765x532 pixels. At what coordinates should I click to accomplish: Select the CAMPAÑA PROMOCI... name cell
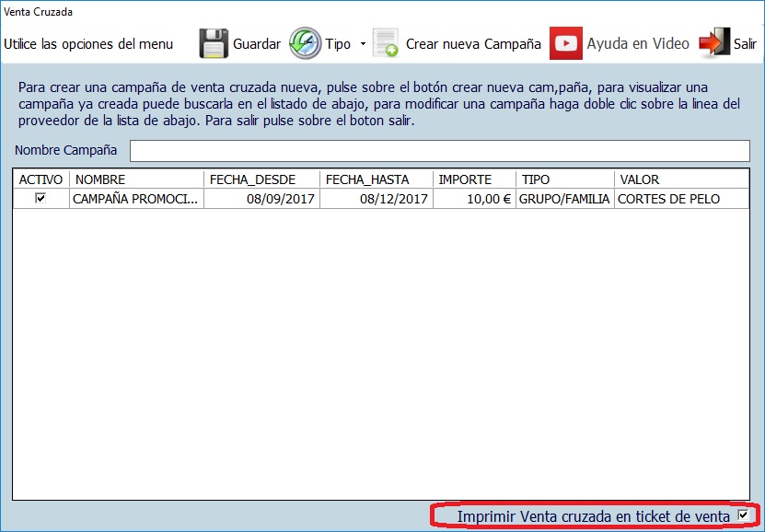coord(136,199)
